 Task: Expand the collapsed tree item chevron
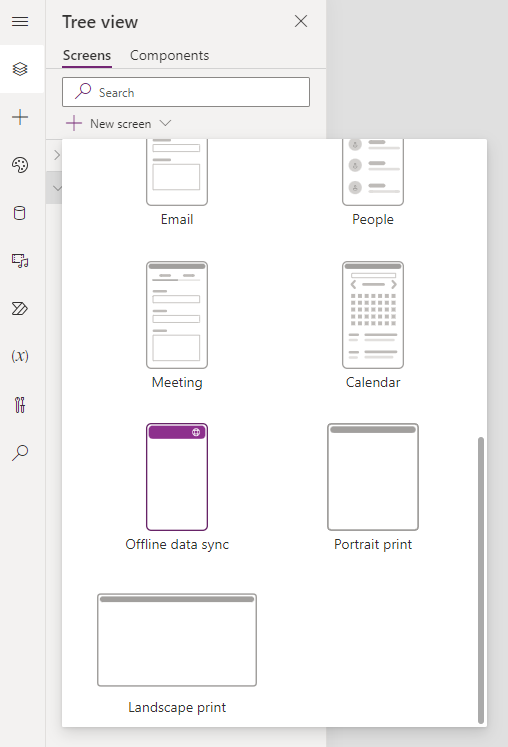point(57,155)
